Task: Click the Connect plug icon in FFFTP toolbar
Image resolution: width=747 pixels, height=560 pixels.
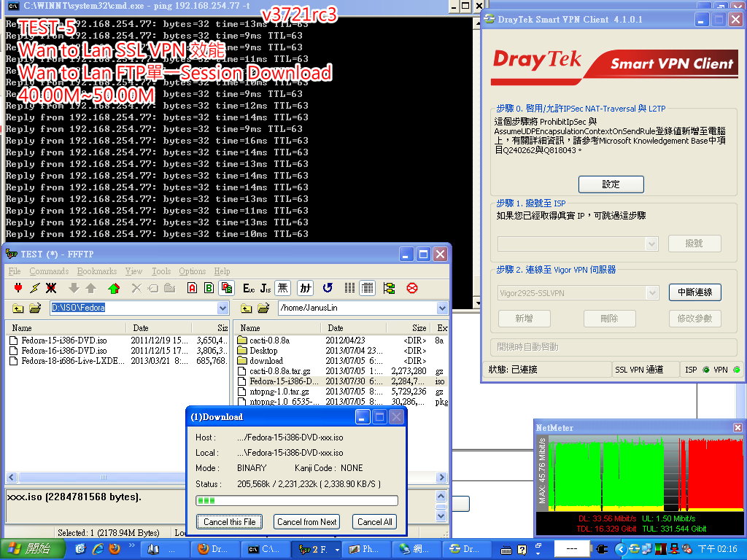Action: pyautogui.click(x=18, y=288)
